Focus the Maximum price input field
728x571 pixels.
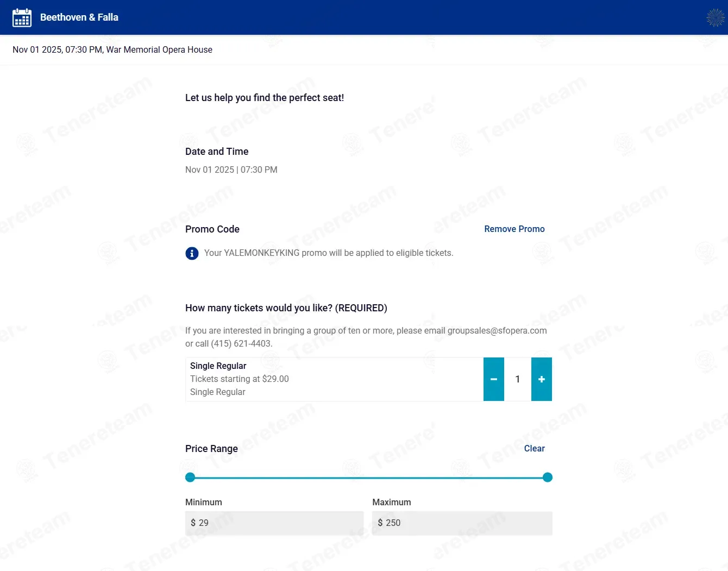pyautogui.click(x=462, y=523)
